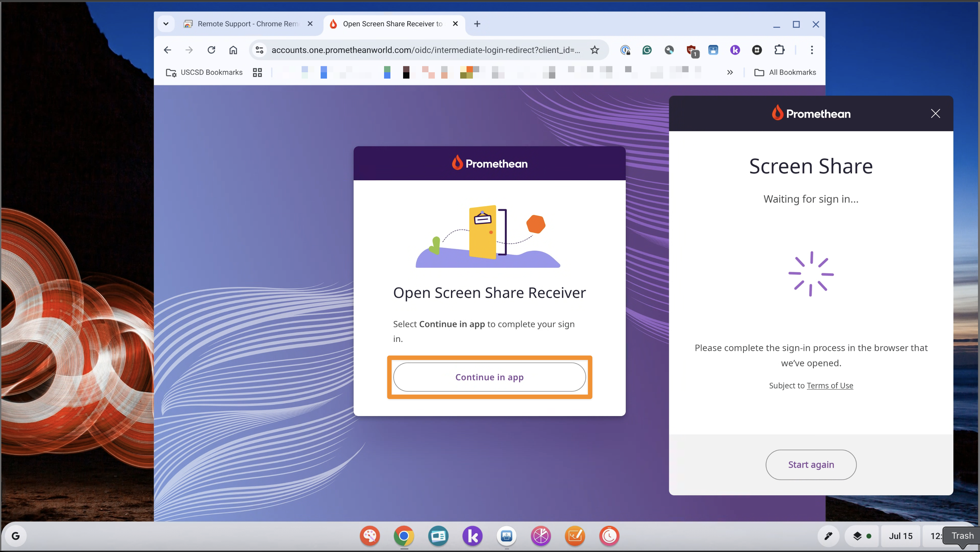Expand the tab search dropdown arrow
This screenshot has height=552, width=980.
tap(166, 24)
